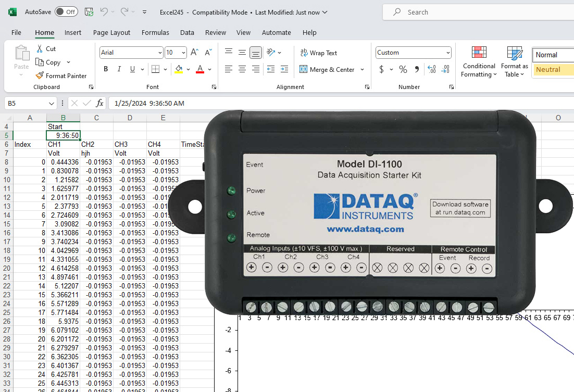Toggle Bold formatting
The width and height of the screenshot is (574, 392).
106,69
